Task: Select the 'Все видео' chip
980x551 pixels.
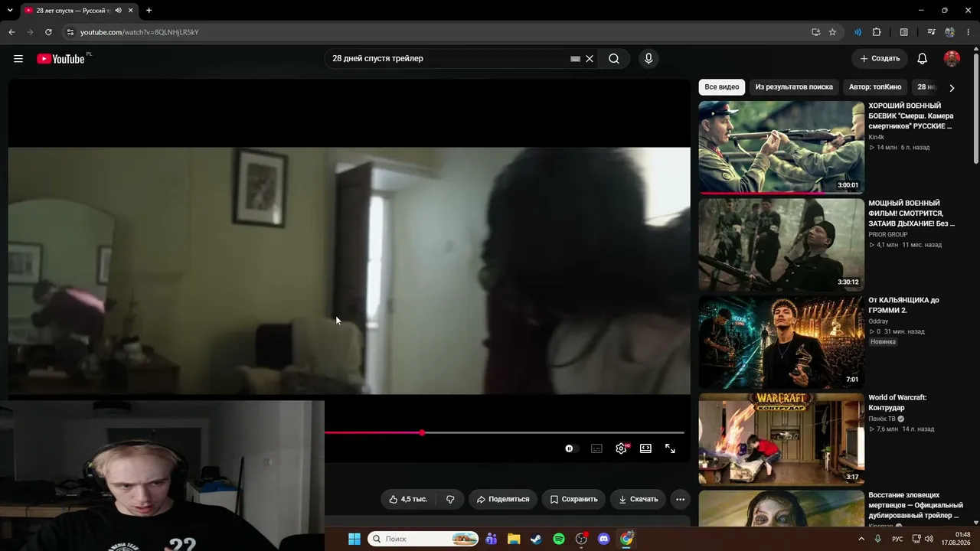Action: (x=722, y=87)
